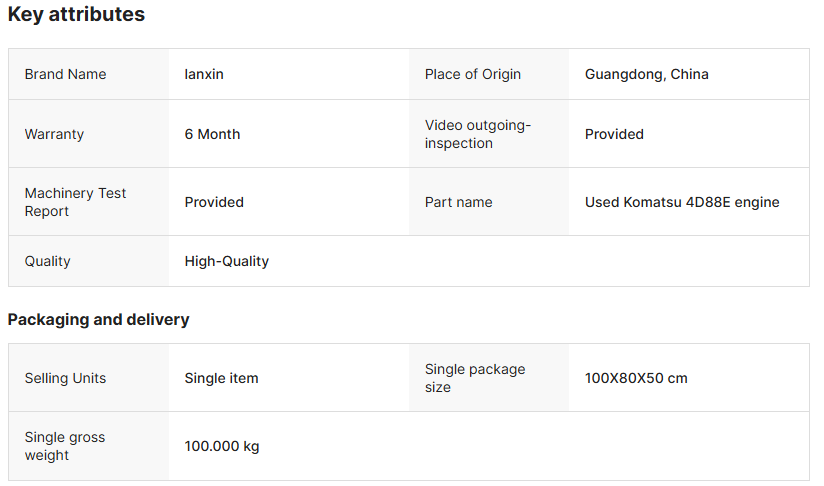Select the 100.000 kg gross weight
Viewport: 824px width, 486px height.
tap(221, 446)
